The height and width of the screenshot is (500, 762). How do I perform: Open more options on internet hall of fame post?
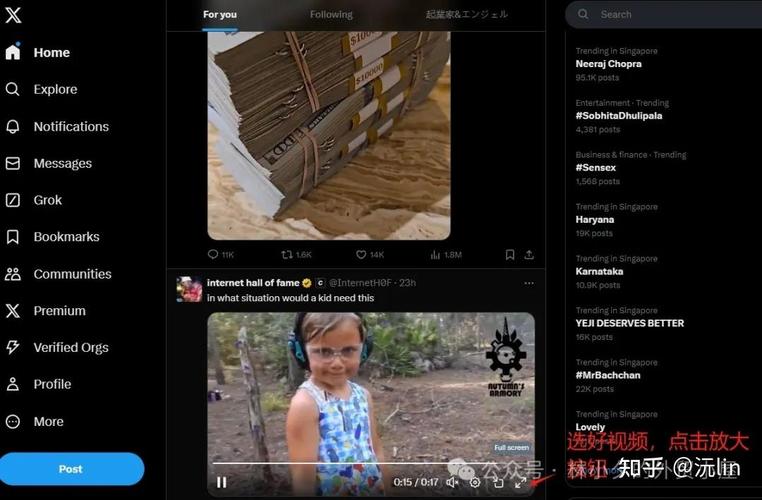coord(529,283)
